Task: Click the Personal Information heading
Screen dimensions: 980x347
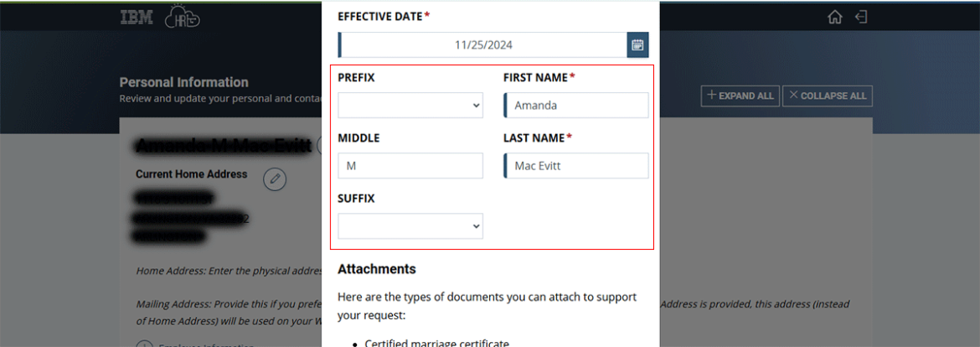Action: click(x=184, y=82)
